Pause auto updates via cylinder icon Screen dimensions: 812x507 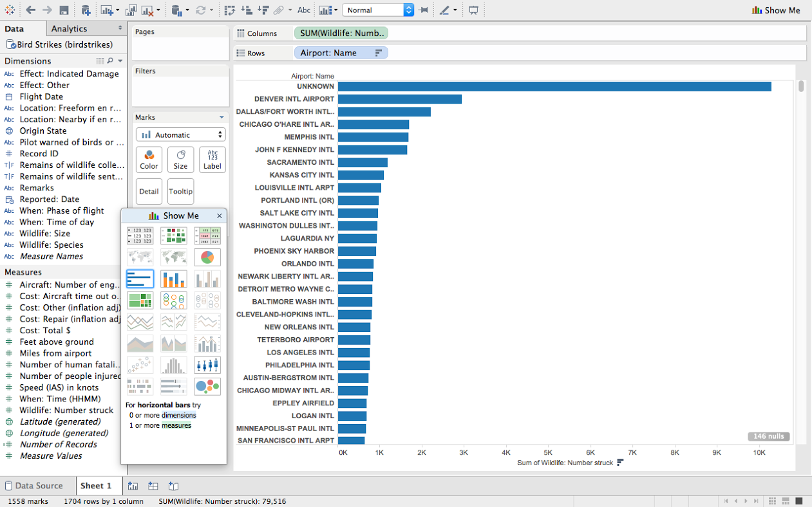[176, 10]
